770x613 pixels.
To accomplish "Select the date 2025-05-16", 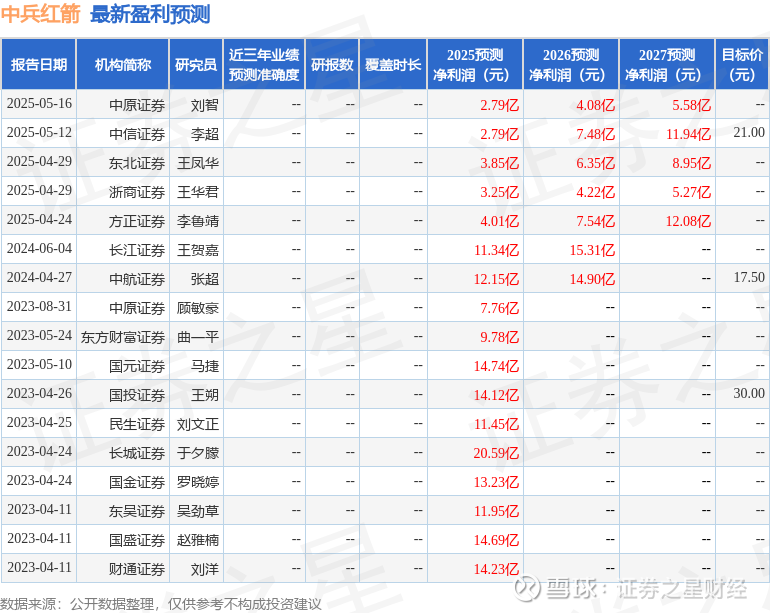I will [x=39, y=104].
